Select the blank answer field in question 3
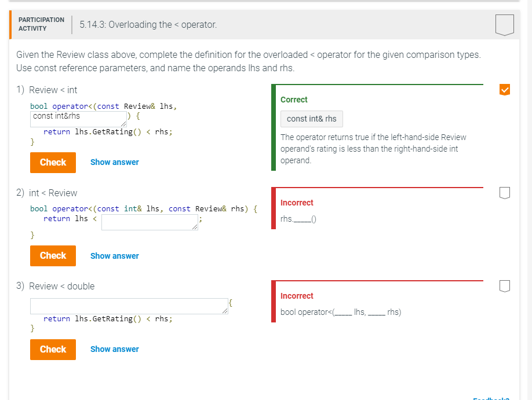The image size is (532, 400). pos(129,306)
